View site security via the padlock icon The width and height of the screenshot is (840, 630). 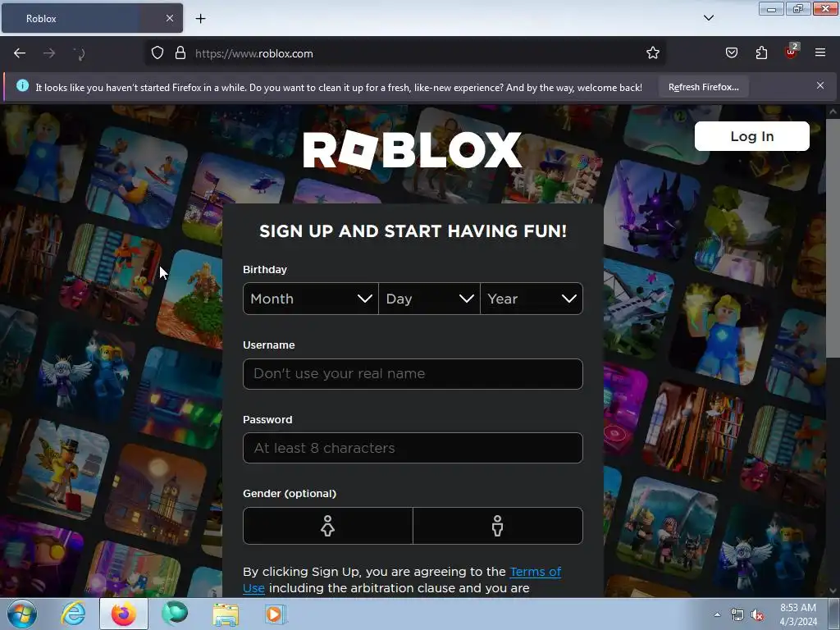tap(180, 53)
